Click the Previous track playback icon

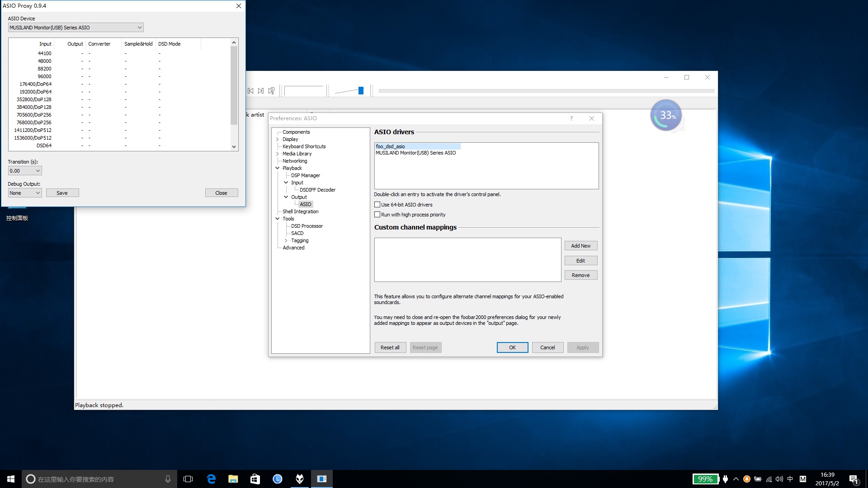coord(250,91)
